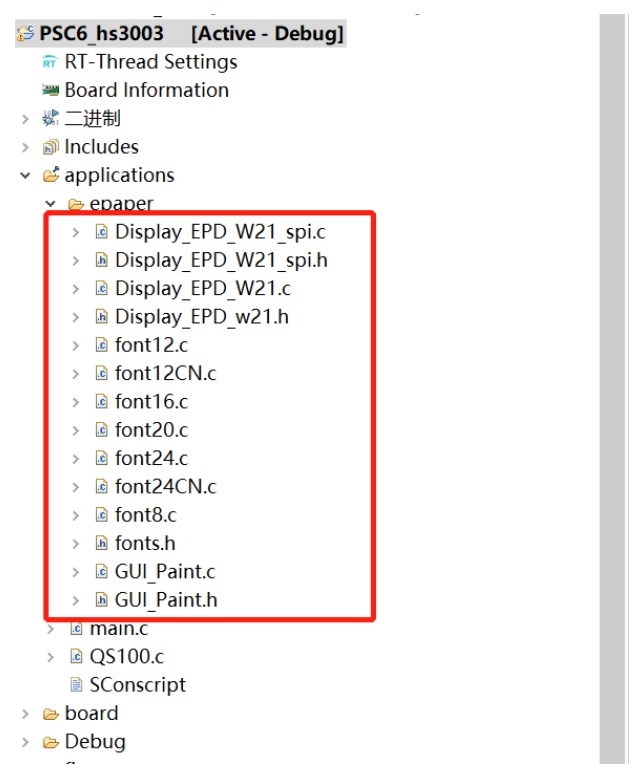Click the Includes folder icon
Screen dimensions: 637x773
click(x=50, y=148)
